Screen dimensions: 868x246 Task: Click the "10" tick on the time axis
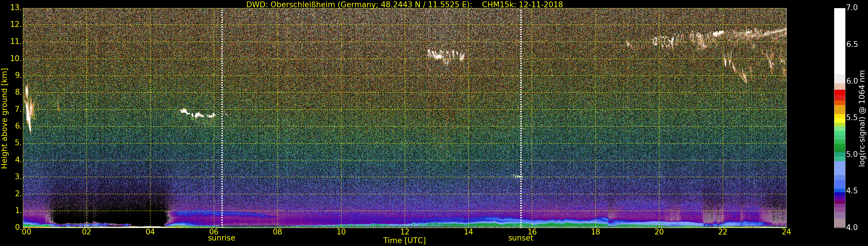point(341,232)
